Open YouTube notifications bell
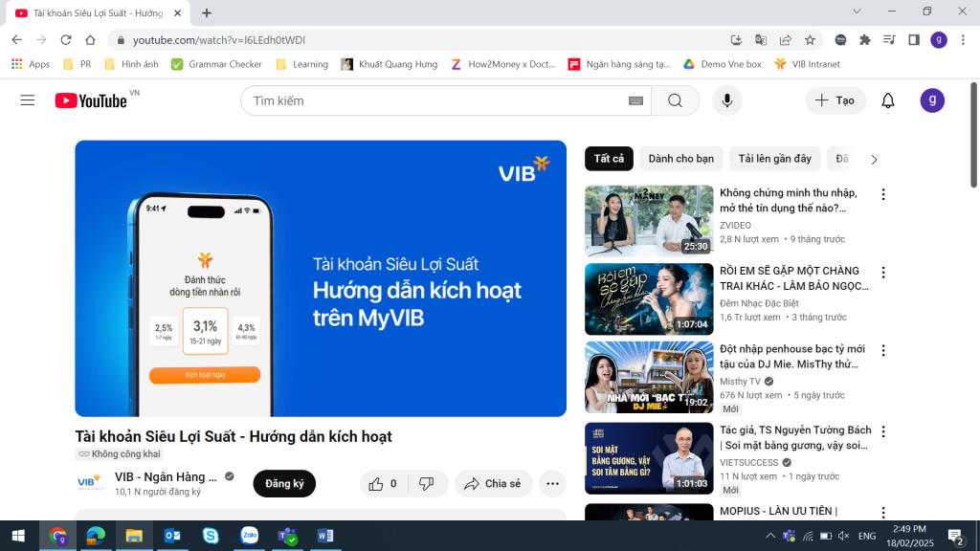 [x=887, y=100]
